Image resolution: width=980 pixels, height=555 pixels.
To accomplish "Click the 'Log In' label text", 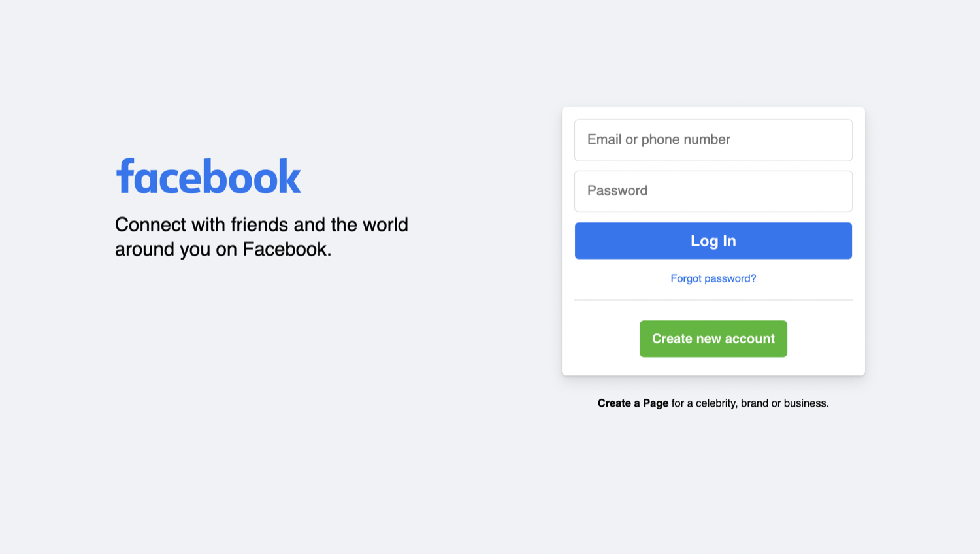I will [713, 241].
